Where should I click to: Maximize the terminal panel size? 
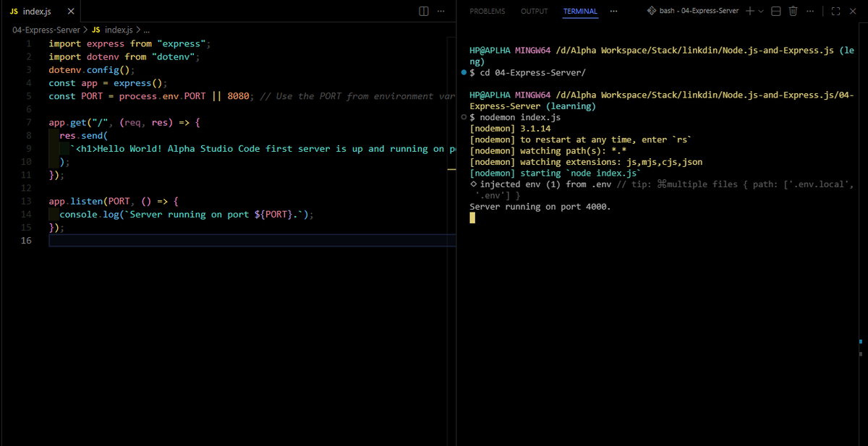coord(836,11)
